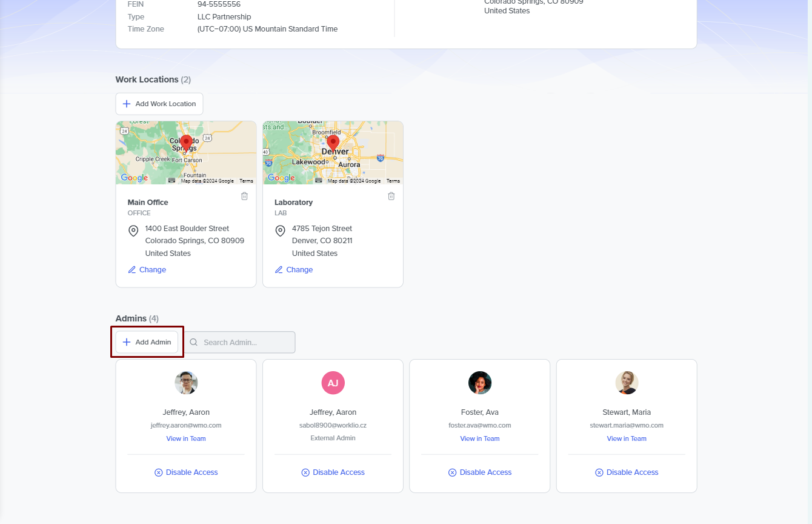View Maria Stewart in Team
Screen dimensions: 812x524
click(627, 438)
